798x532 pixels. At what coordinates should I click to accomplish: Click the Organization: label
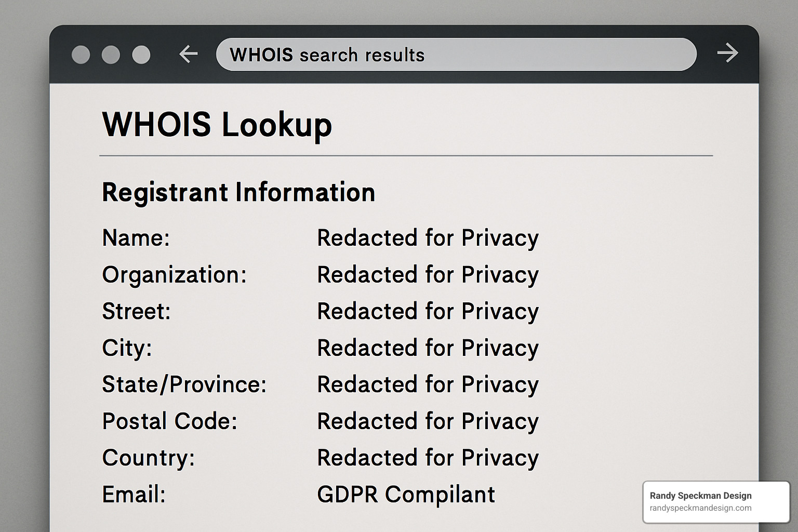click(175, 275)
